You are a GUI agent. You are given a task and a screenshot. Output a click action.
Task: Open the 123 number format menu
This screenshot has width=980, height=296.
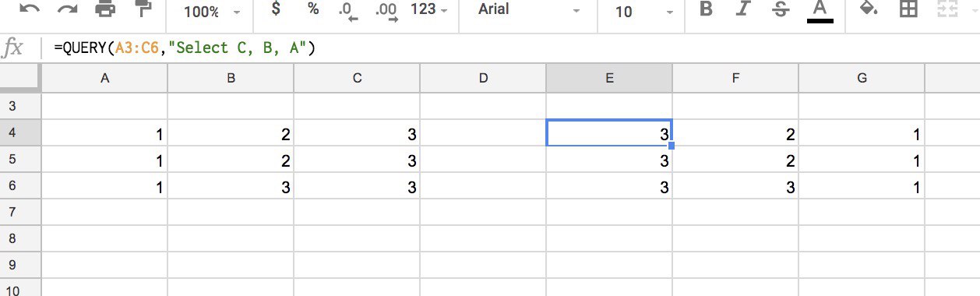click(x=429, y=10)
